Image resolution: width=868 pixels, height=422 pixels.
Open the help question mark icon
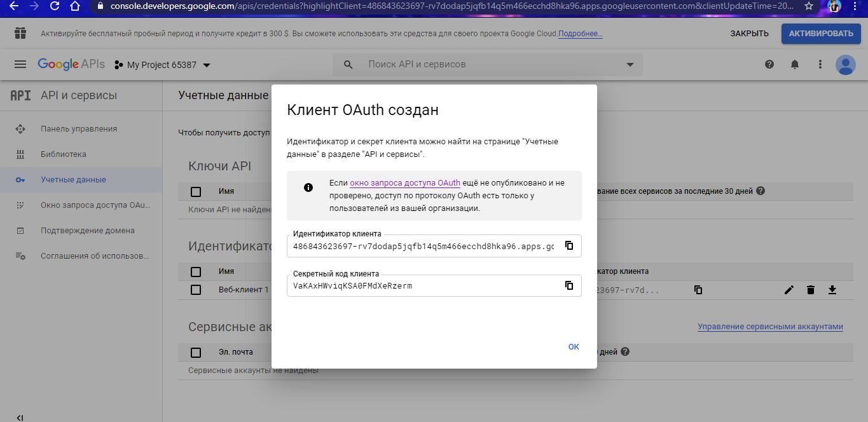[x=769, y=64]
